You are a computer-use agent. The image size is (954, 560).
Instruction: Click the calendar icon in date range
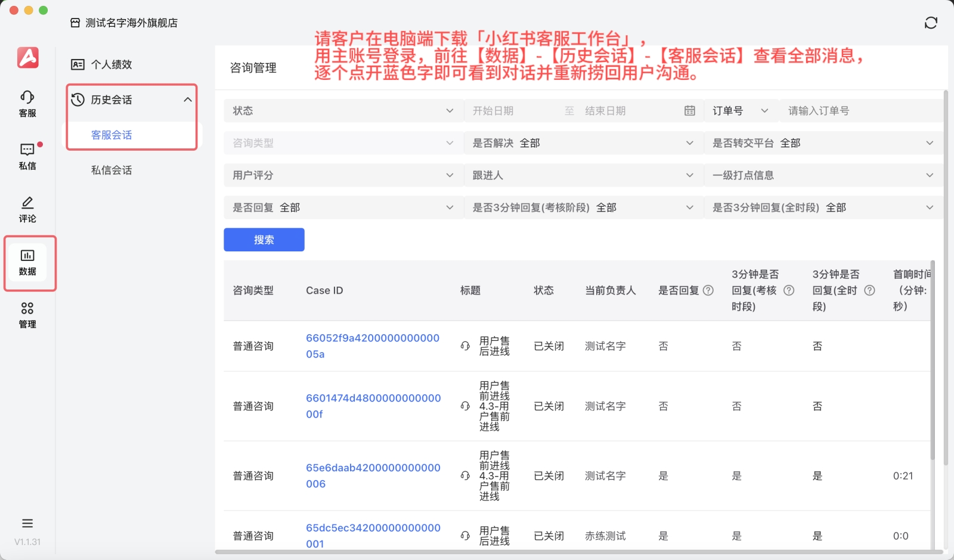click(690, 111)
